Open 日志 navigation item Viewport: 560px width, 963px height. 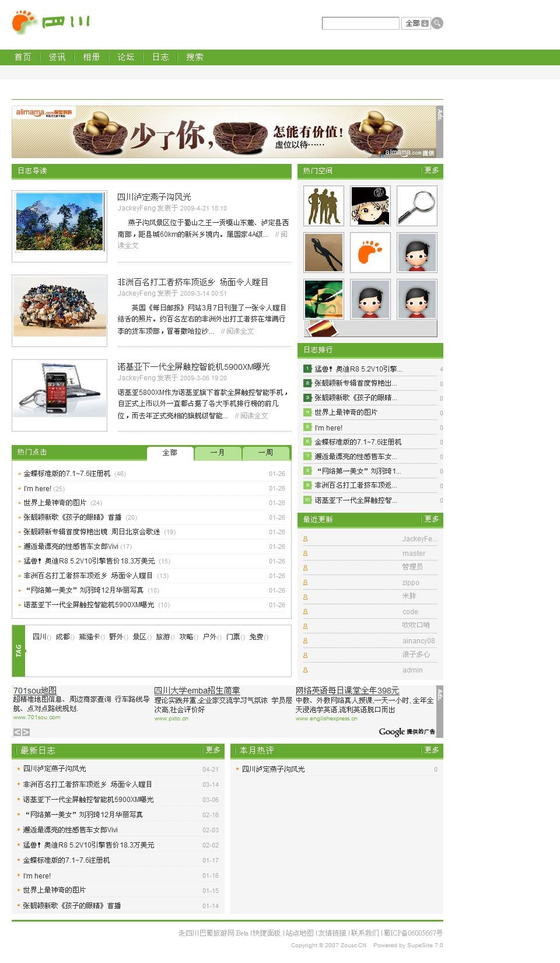(160, 57)
